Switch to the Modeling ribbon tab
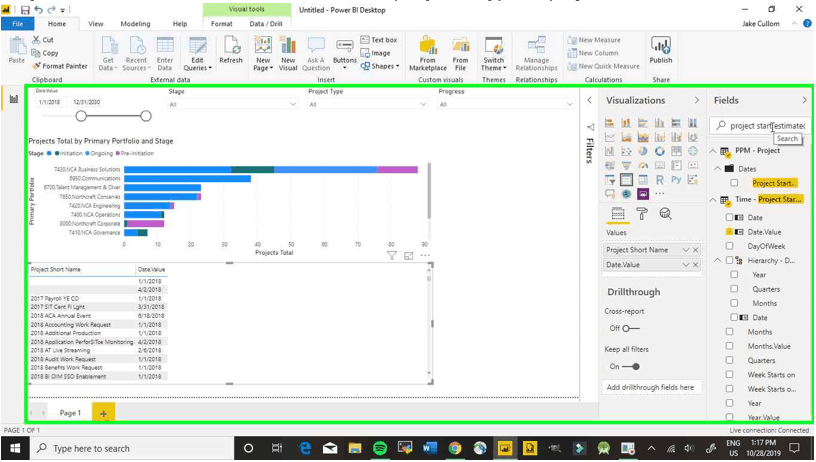 coord(135,23)
